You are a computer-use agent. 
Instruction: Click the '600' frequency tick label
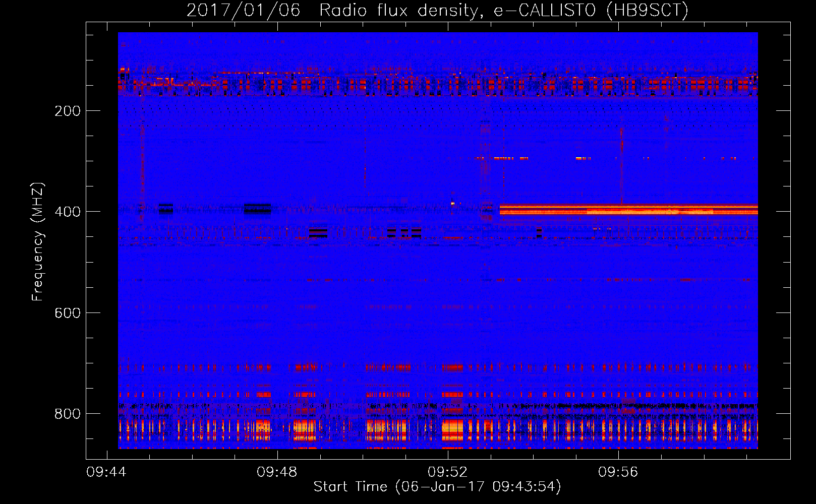[x=68, y=313]
